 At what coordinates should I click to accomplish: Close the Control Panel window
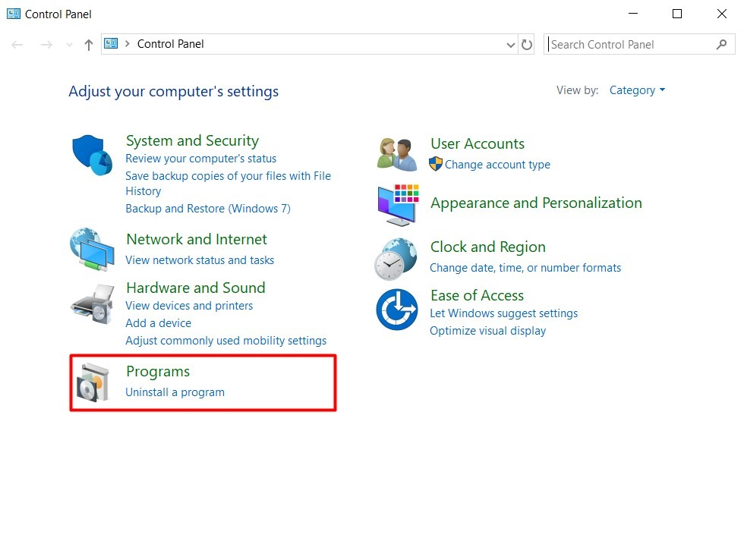tap(722, 14)
